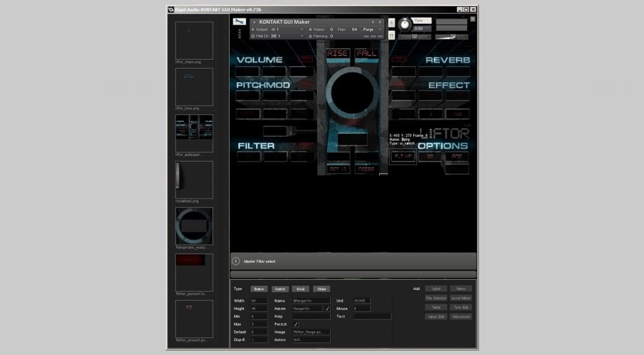Click the header volume slider
The width and height of the screenshot is (644, 355).
(x=452, y=37)
